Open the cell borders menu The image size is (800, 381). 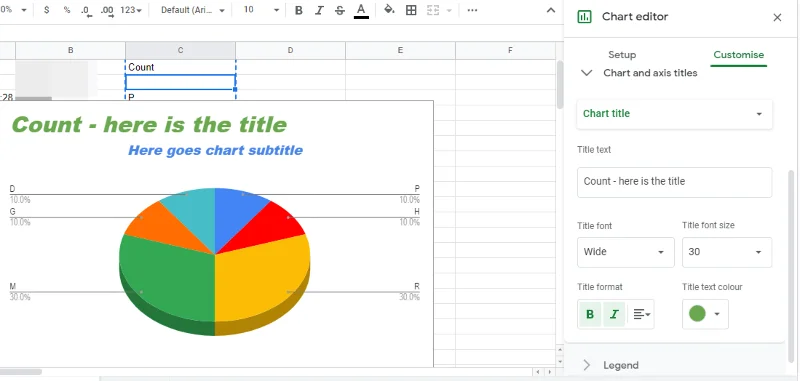411,10
